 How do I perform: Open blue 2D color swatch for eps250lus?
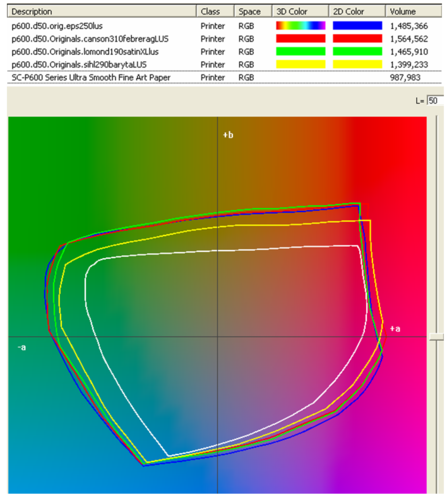(x=357, y=26)
